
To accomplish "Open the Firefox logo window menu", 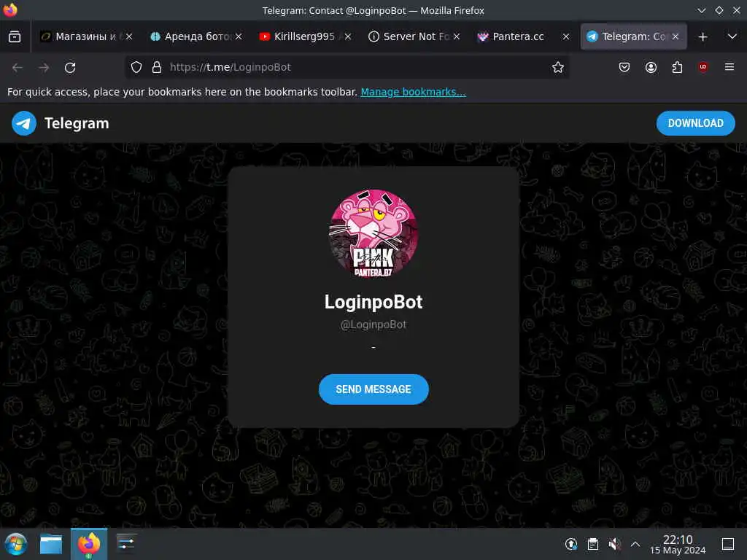I will tap(10, 10).
